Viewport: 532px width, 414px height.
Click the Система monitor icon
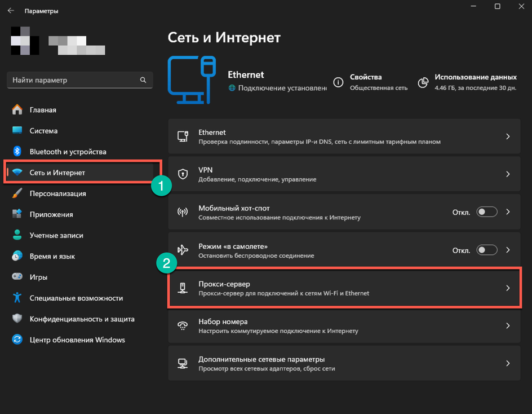[x=17, y=130]
